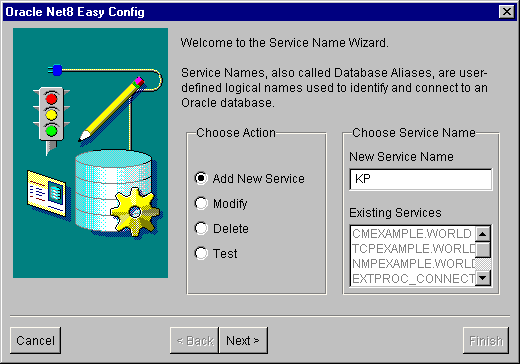Click the Cancel button
Viewport: 520px width, 364px height.
click(x=35, y=340)
